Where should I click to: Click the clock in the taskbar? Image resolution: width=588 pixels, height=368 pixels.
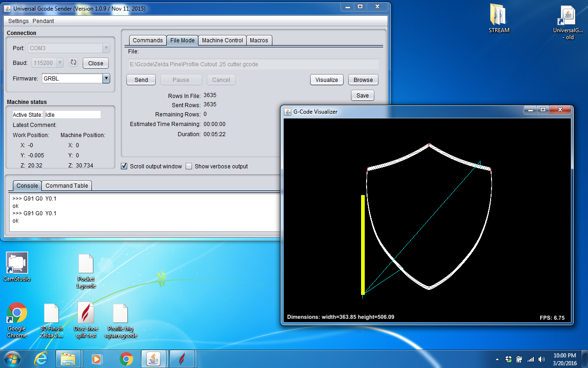pyautogui.click(x=565, y=359)
